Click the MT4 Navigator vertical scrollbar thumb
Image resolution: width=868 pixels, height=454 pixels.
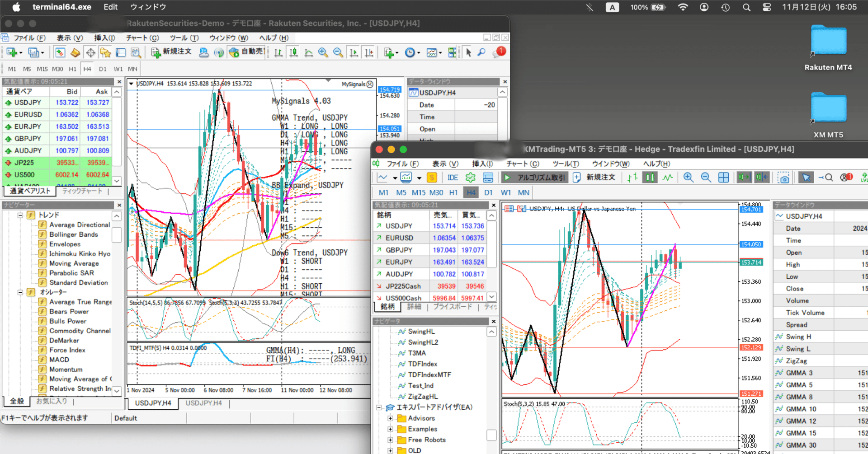coord(117,234)
